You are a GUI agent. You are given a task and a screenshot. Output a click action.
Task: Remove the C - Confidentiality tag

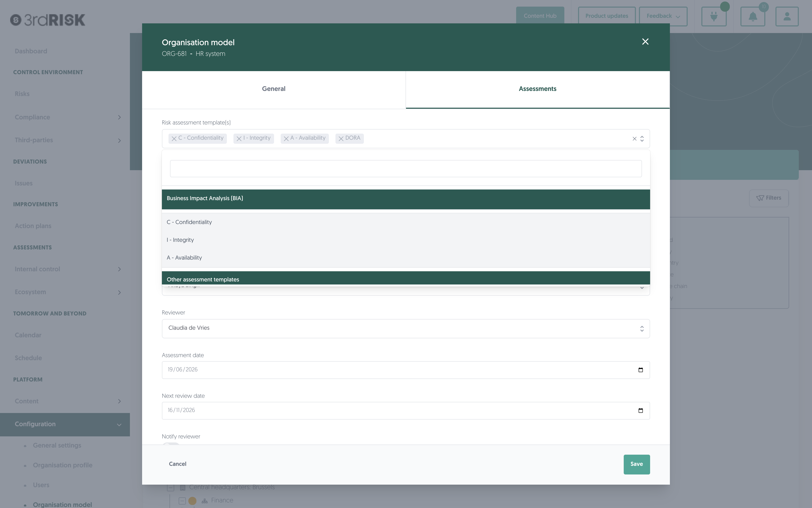point(174,138)
